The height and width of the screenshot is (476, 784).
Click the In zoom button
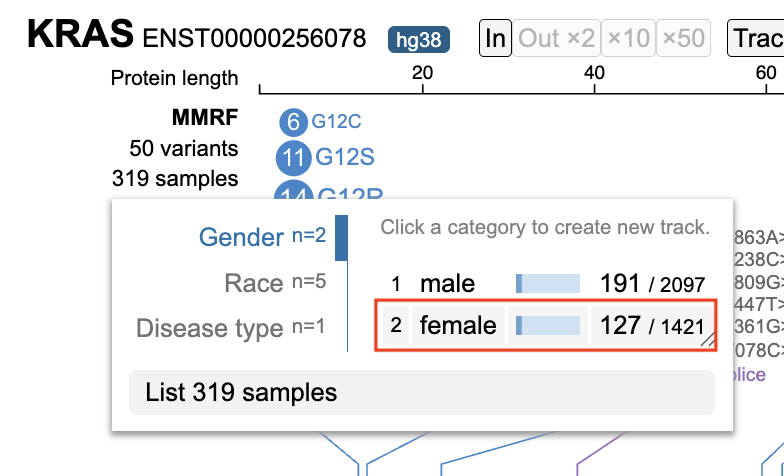(x=495, y=38)
